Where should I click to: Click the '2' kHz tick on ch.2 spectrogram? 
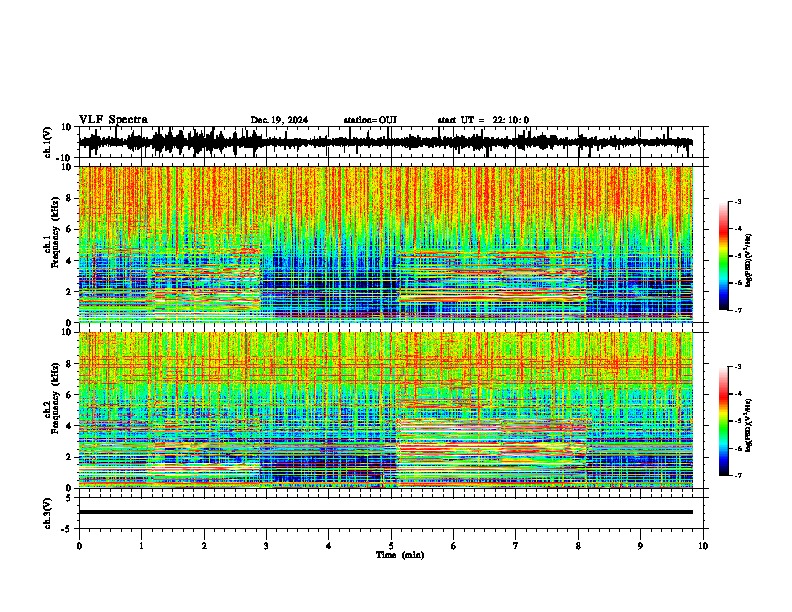coord(70,457)
